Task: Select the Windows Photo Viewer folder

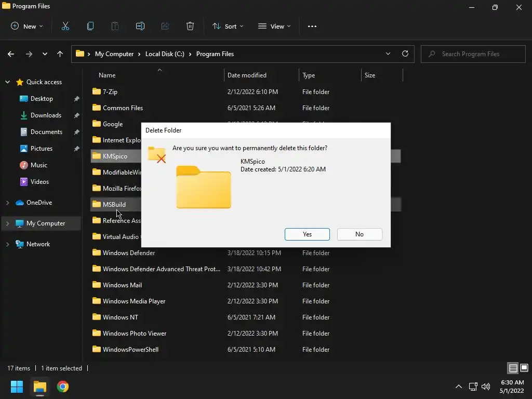Action: 135,333
